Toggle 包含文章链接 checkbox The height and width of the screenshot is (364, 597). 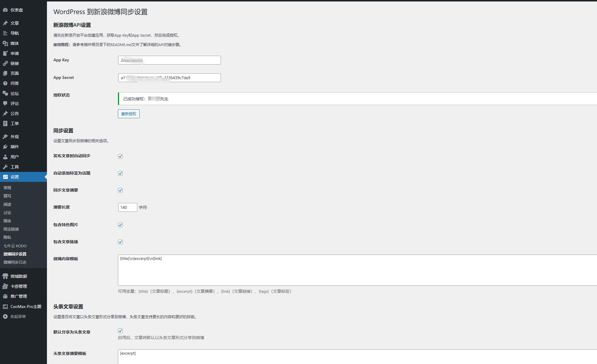point(120,242)
